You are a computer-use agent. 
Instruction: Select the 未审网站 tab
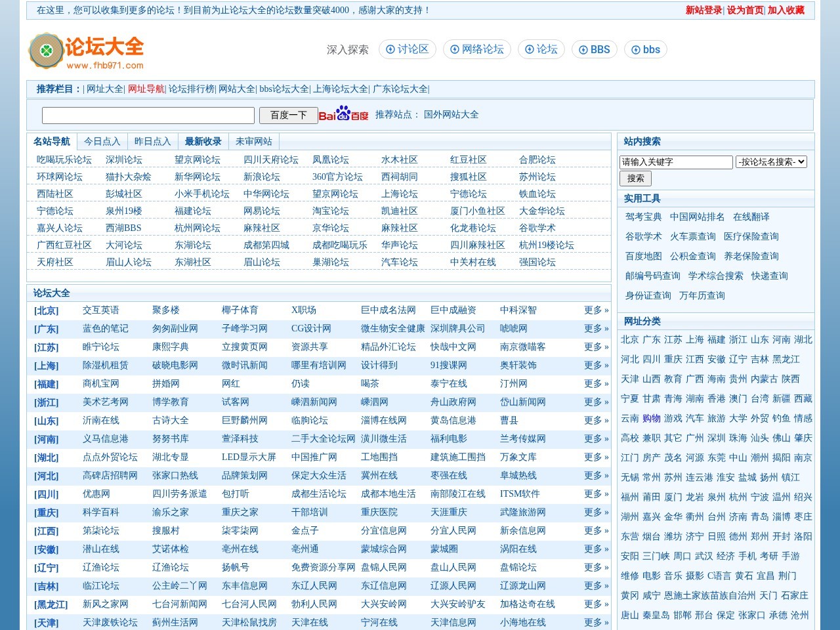[x=253, y=141]
